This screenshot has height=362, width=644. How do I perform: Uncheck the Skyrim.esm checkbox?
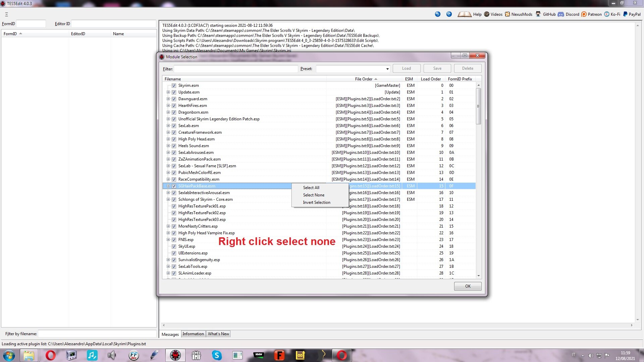tap(174, 85)
